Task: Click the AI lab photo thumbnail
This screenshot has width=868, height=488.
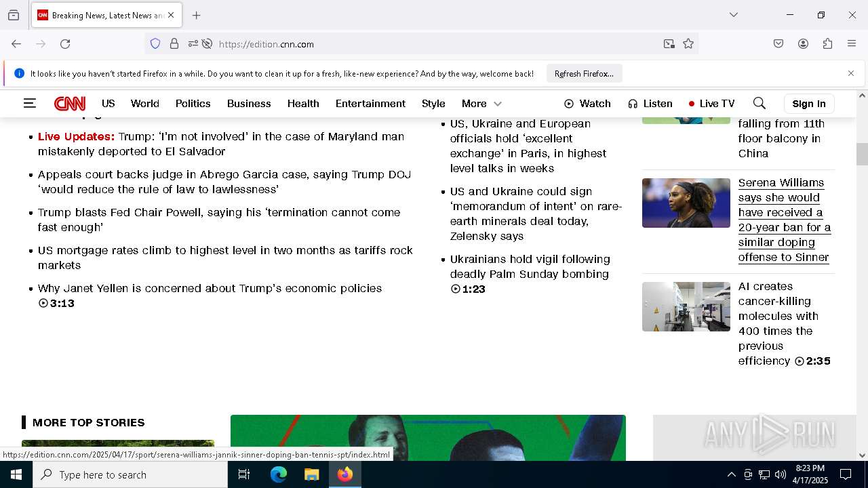Action: point(686,306)
